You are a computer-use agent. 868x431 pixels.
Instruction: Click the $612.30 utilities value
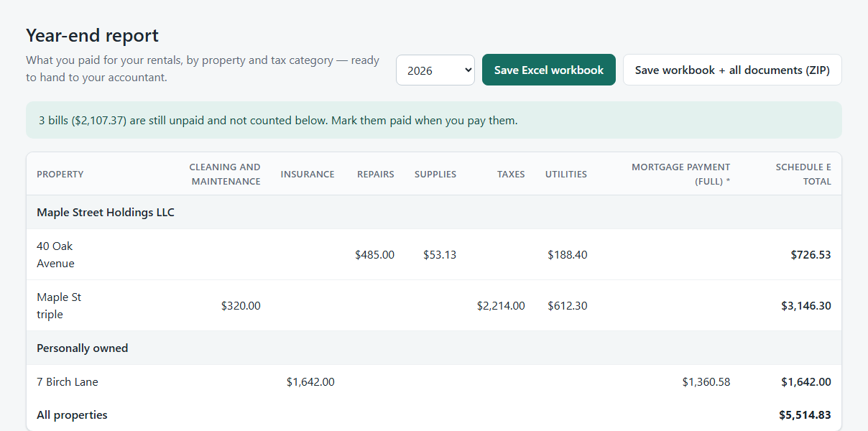567,305
